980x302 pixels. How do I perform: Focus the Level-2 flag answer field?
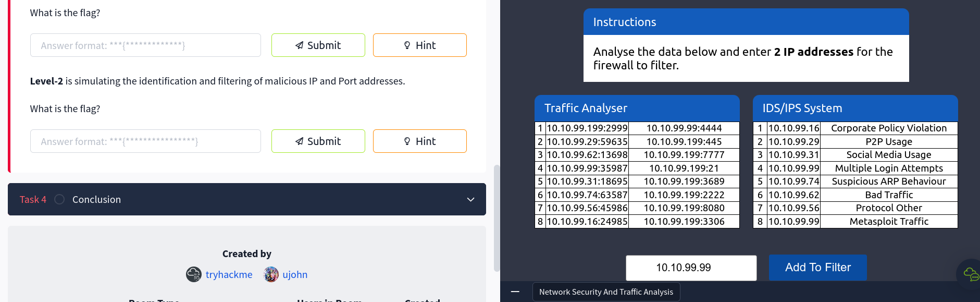[x=145, y=141]
